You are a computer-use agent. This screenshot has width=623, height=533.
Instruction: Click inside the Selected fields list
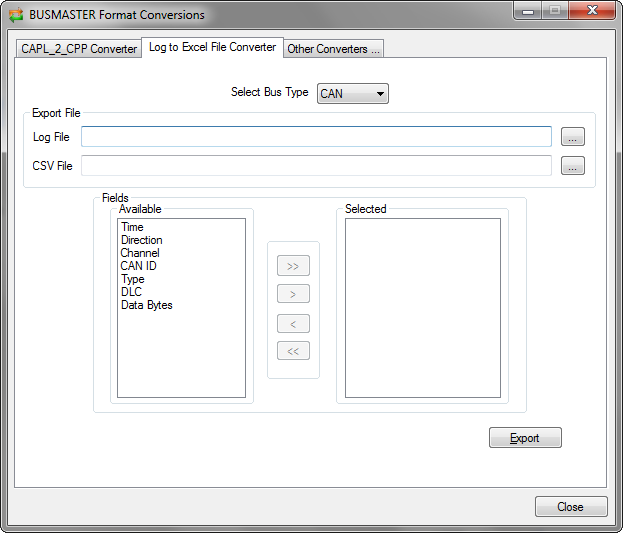(x=423, y=308)
